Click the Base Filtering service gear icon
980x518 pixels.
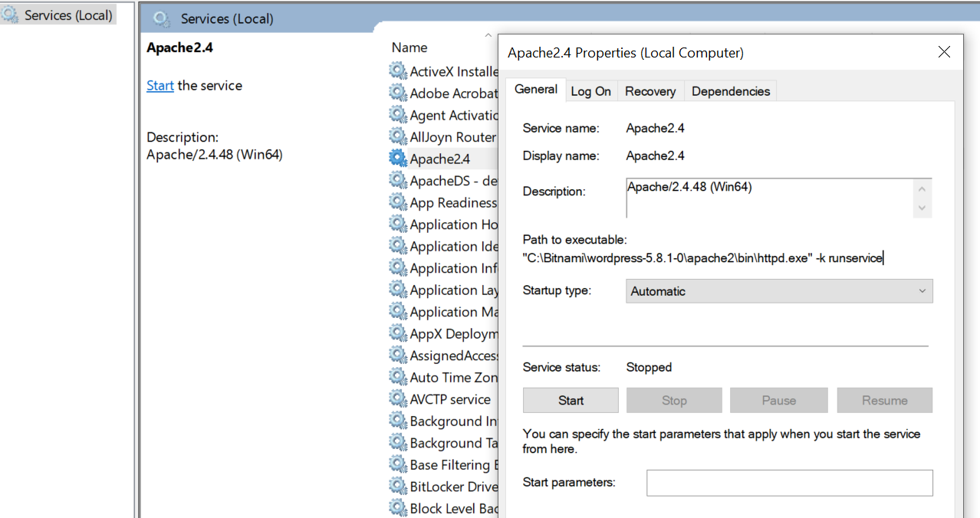click(x=398, y=464)
